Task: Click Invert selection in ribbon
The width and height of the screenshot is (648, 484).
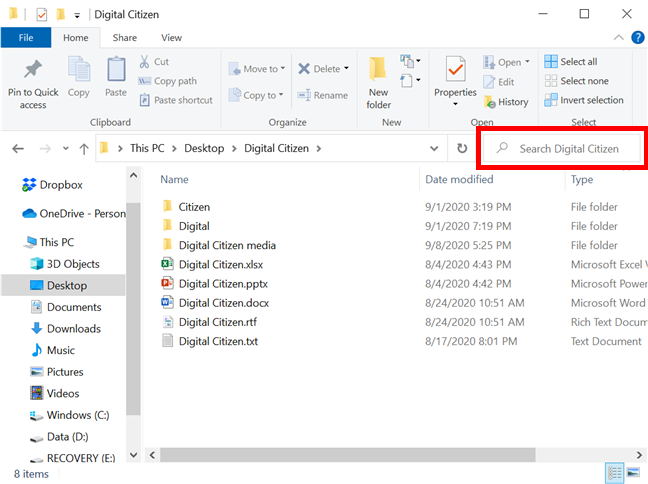Action: pos(584,100)
